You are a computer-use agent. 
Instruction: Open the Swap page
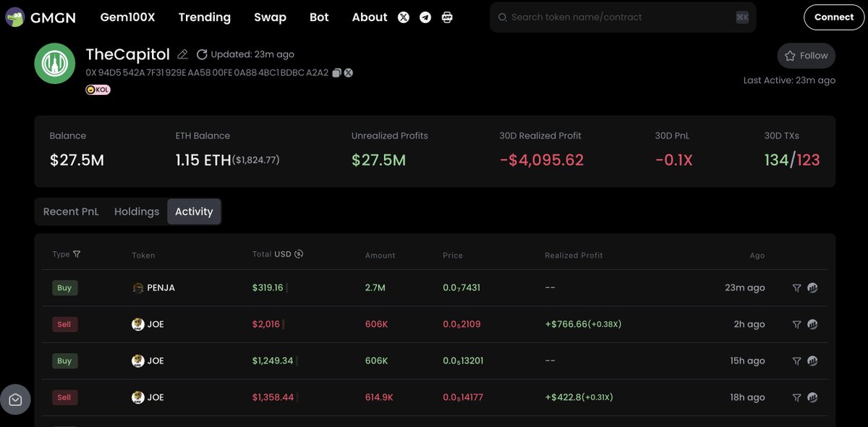pos(270,17)
